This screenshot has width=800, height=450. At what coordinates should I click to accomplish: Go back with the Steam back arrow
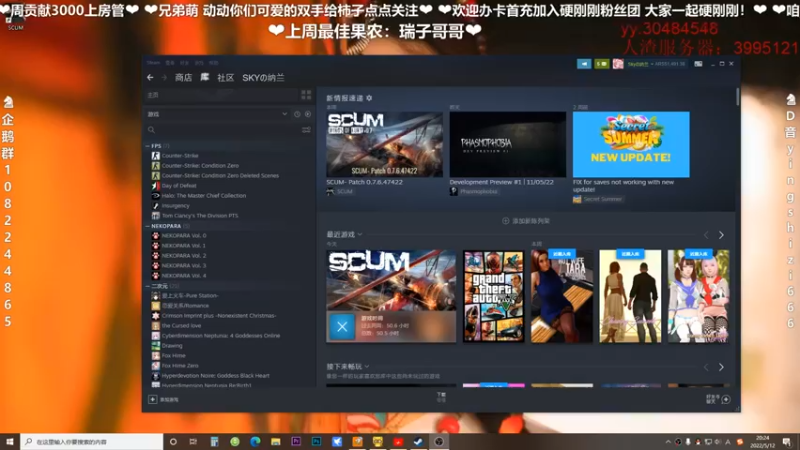[x=150, y=78]
